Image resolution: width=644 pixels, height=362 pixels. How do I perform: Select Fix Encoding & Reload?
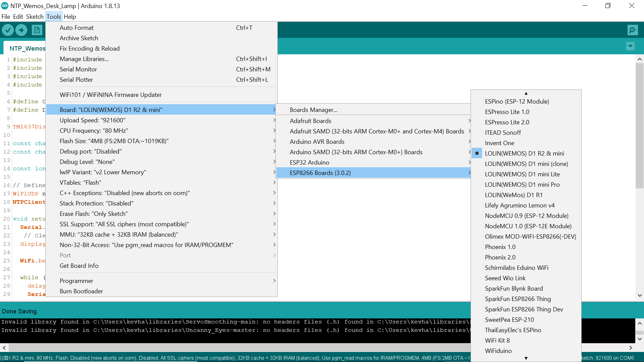coord(90,48)
